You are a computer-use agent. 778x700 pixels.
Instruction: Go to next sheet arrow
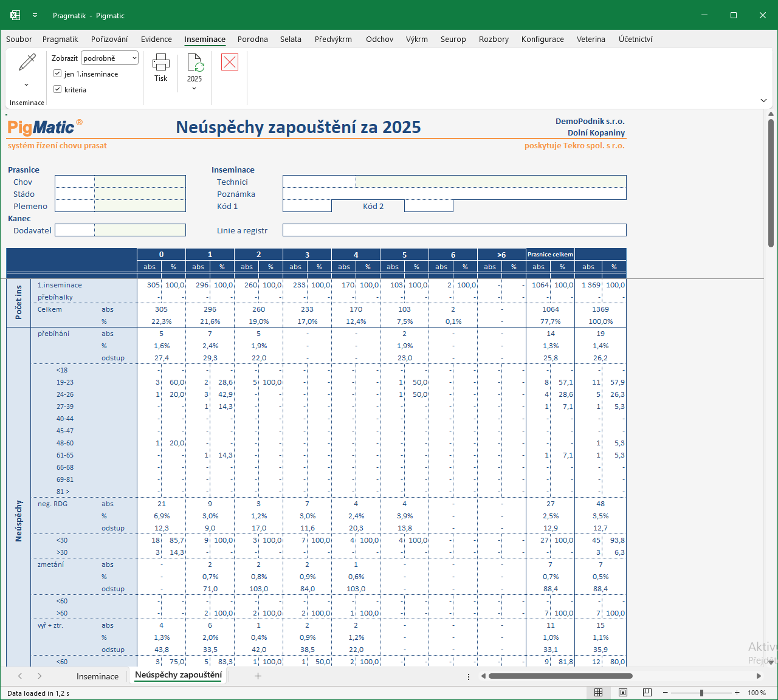(40, 676)
